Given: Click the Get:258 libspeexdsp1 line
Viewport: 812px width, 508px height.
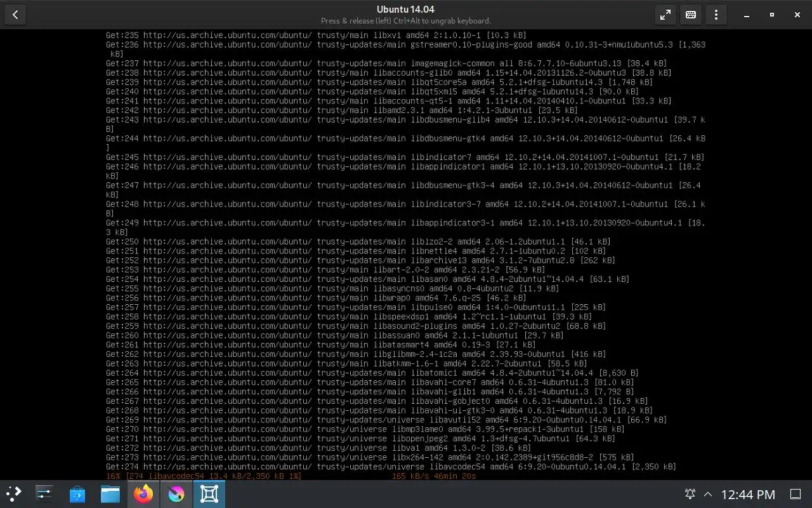Looking at the screenshot, I should click(x=349, y=317).
